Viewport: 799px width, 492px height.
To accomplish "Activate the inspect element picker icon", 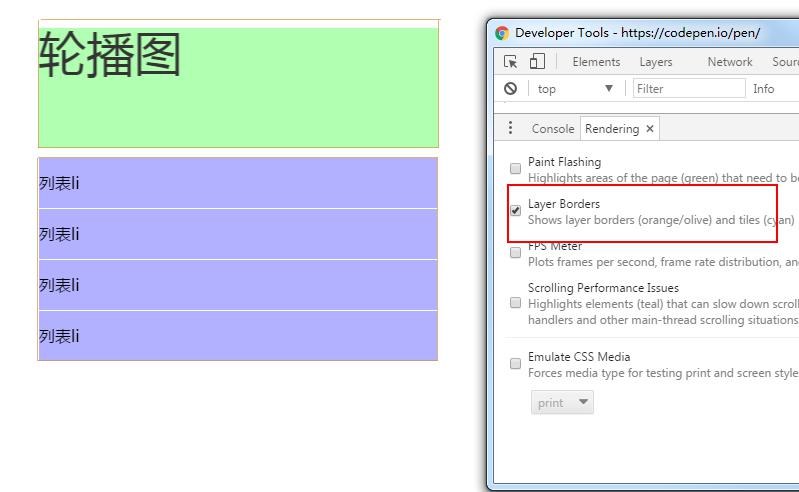I will [x=510, y=62].
